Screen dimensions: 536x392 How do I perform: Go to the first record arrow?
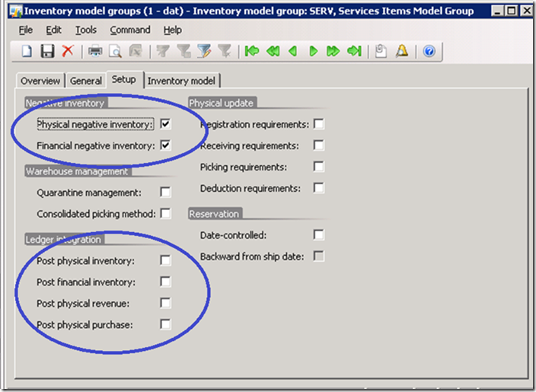pyautogui.click(x=252, y=52)
